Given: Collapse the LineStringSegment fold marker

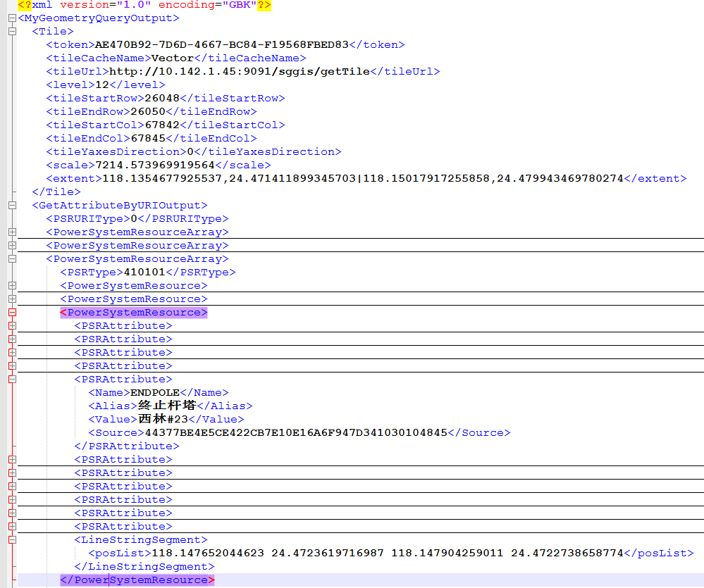Looking at the screenshot, I should click(13, 540).
